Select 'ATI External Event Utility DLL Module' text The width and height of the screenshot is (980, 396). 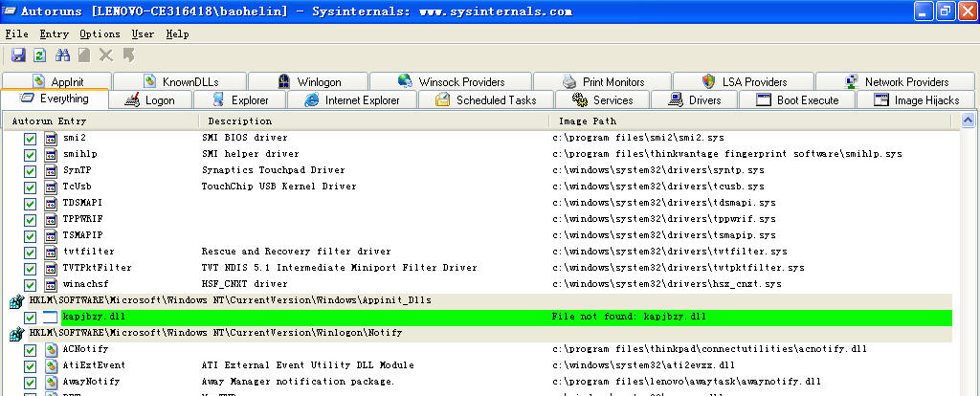(x=307, y=366)
